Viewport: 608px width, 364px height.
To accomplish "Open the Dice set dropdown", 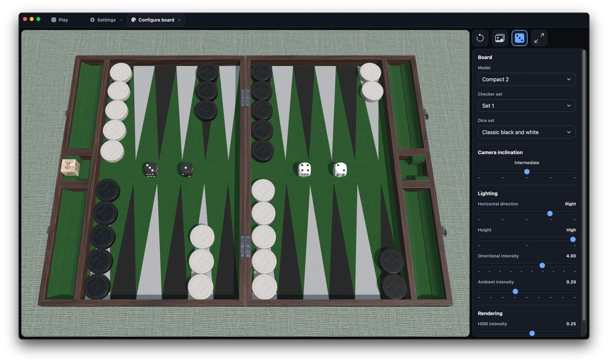I will coord(526,132).
